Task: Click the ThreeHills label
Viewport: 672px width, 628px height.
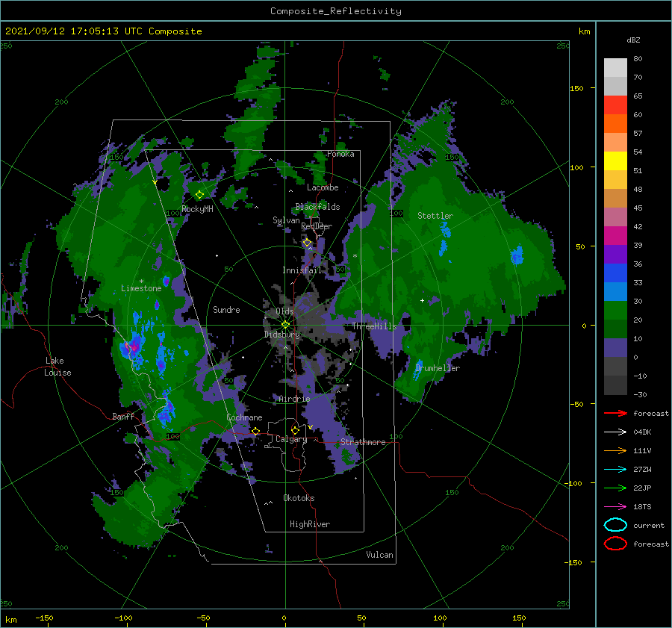Action: tap(374, 326)
